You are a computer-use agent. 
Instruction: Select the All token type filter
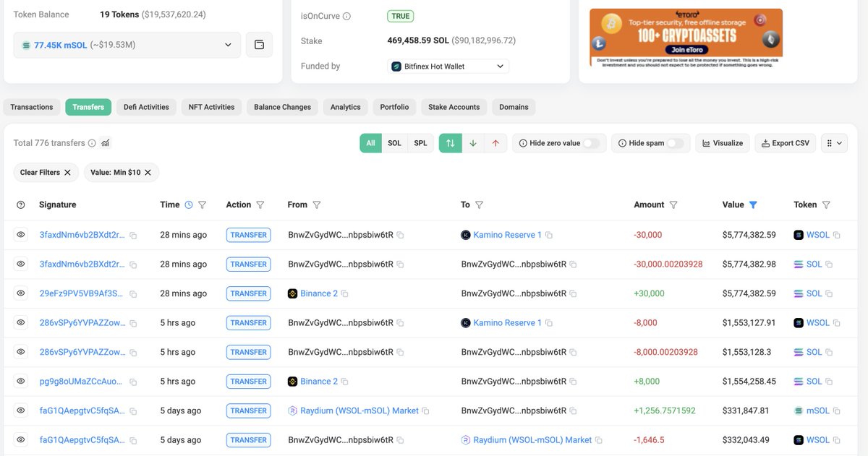coord(370,143)
